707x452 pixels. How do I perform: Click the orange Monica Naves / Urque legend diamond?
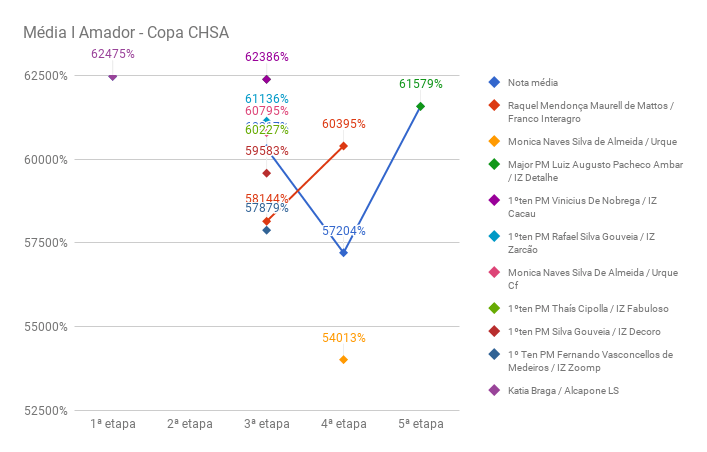tap(494, 142)
